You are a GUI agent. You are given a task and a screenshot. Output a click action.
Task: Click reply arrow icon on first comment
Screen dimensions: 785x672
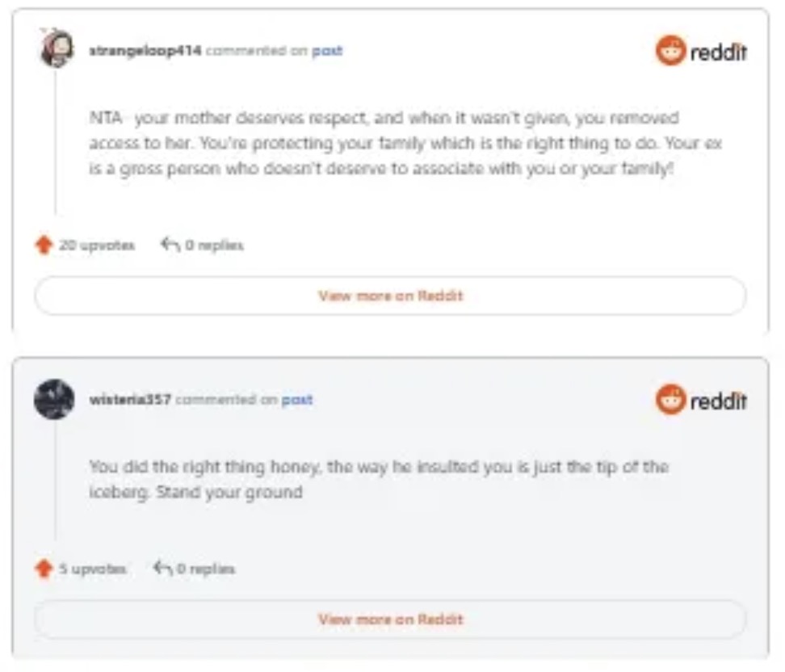170,244
